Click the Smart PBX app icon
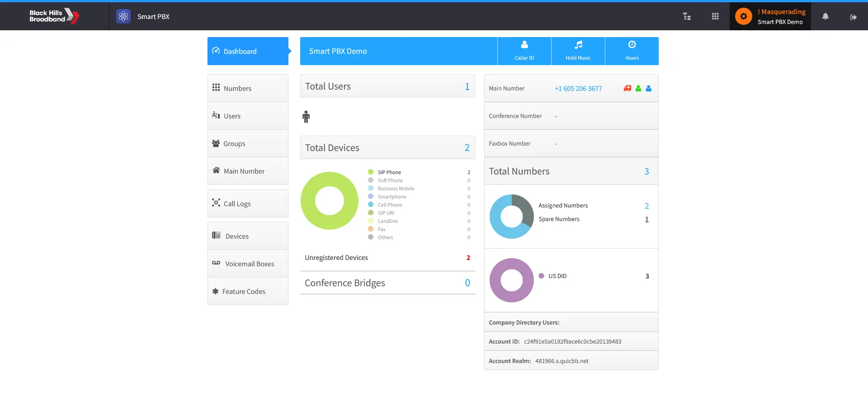The height and width of the screenshot is (415, 868). (x=123, y=17)
